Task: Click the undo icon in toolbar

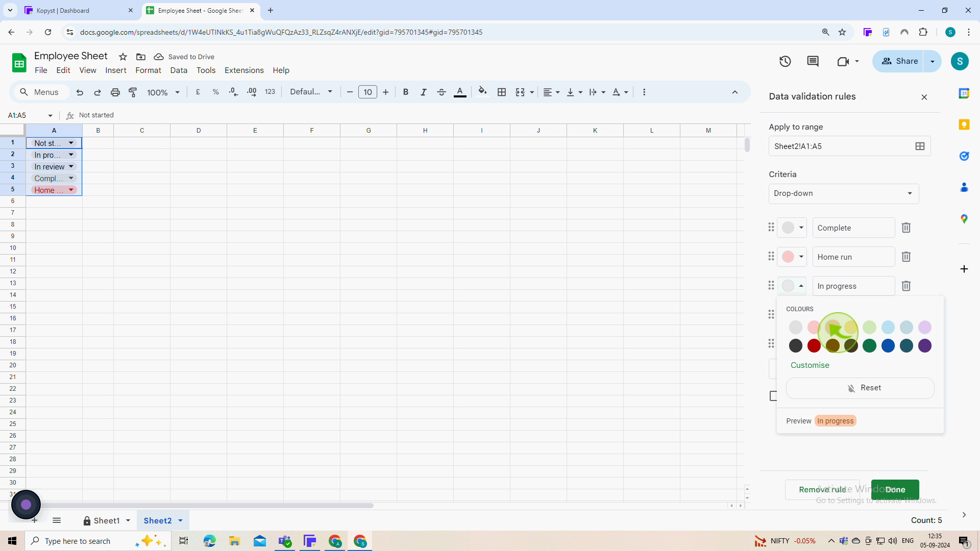Action: point(80,92)
